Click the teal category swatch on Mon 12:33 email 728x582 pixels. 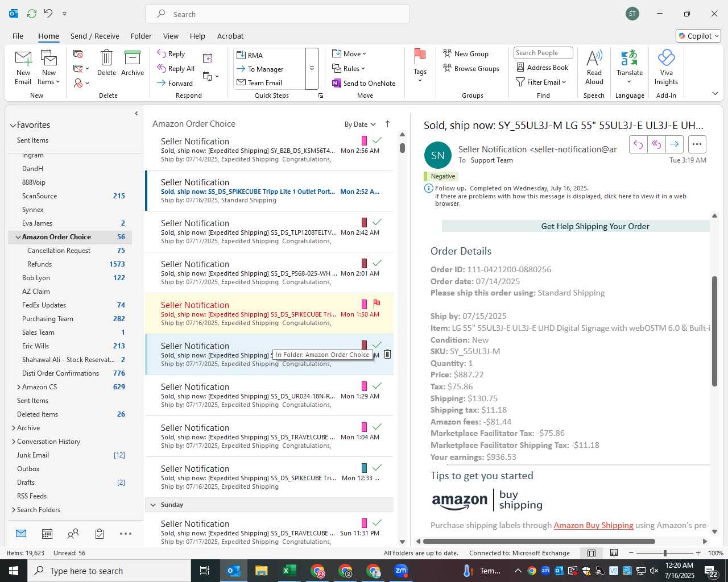[365, 468]
